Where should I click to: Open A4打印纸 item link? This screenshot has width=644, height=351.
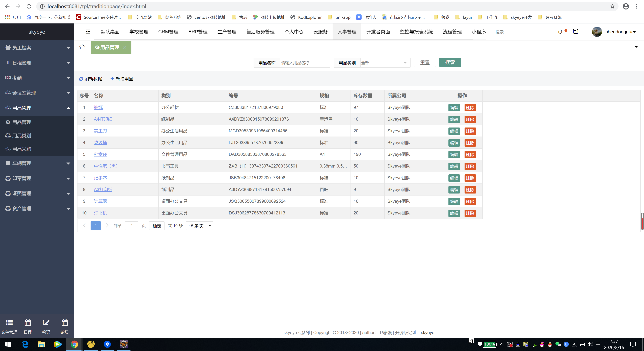click(103, 119)
